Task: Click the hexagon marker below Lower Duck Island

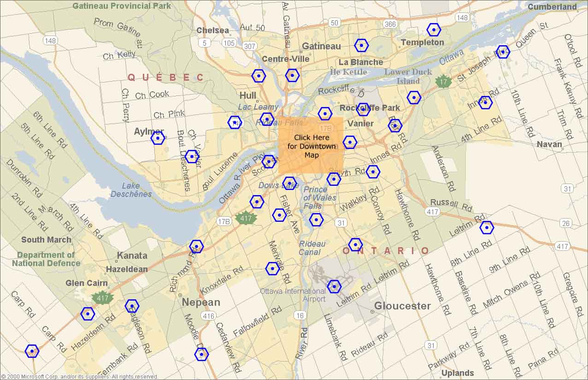Action: point(414,97)
